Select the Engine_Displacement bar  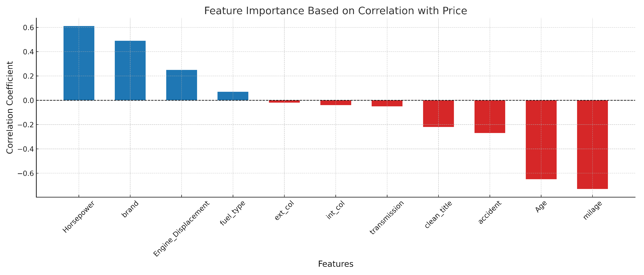click(x=182, y=85)
